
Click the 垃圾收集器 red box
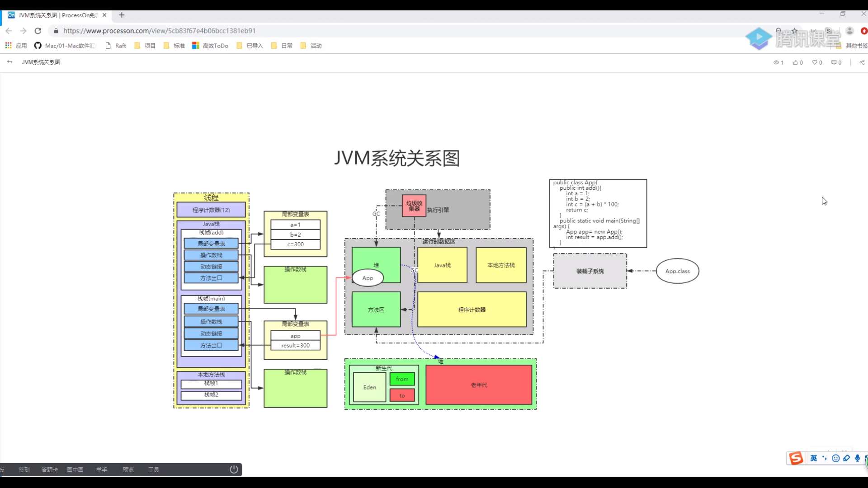pyautogui.click(x=414, y=206)
